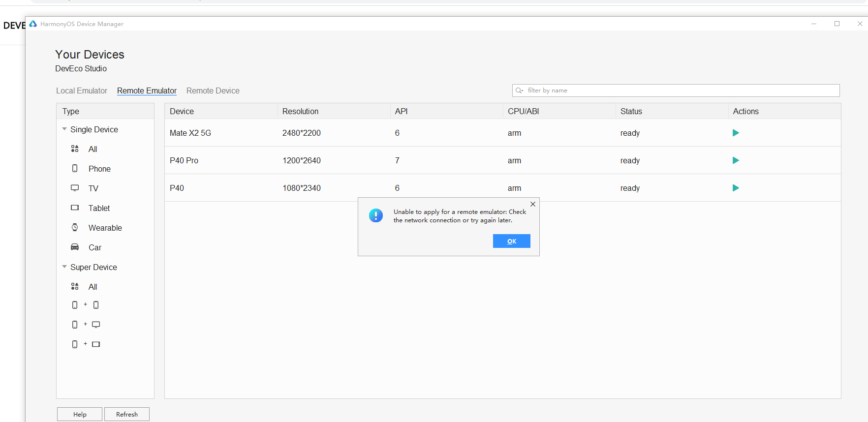Select the Remote Emulator tab

point(147,90)
